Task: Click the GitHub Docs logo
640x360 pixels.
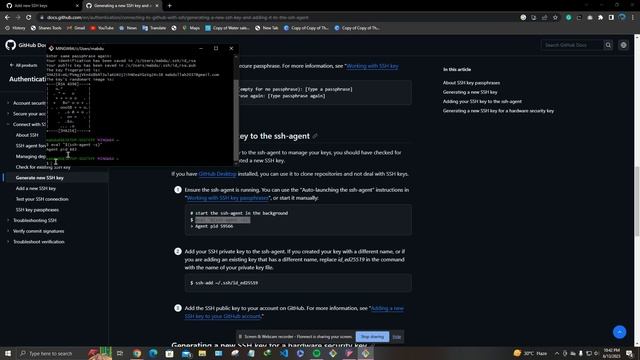Action: pos(11,45)
